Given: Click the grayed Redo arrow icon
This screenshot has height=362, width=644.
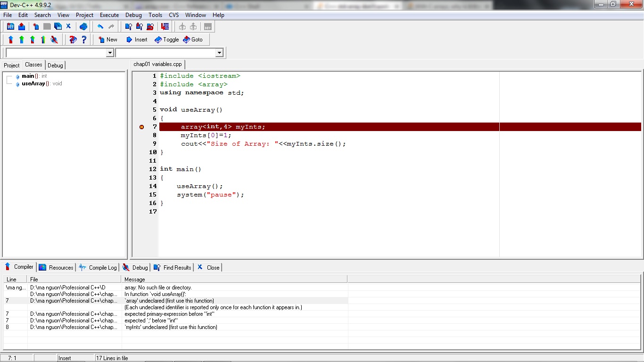Looking at the screenshot, I should pyautogui.click(x=111, y=26).
